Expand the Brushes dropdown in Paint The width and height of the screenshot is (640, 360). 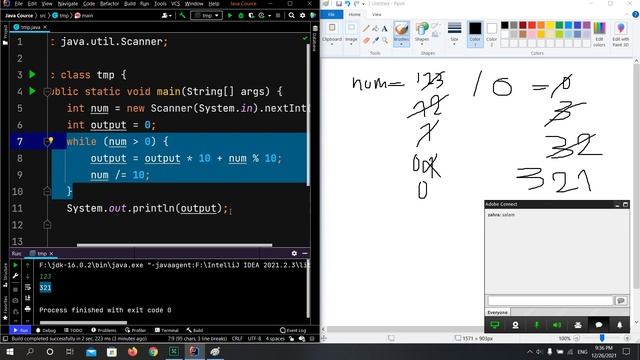point(402,44)
